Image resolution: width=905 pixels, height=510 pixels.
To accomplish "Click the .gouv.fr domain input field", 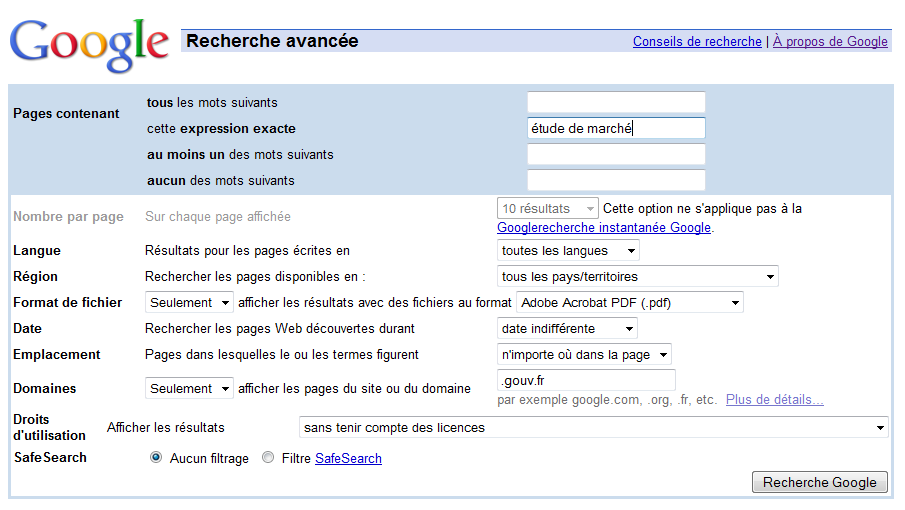I will click(586, 380).
